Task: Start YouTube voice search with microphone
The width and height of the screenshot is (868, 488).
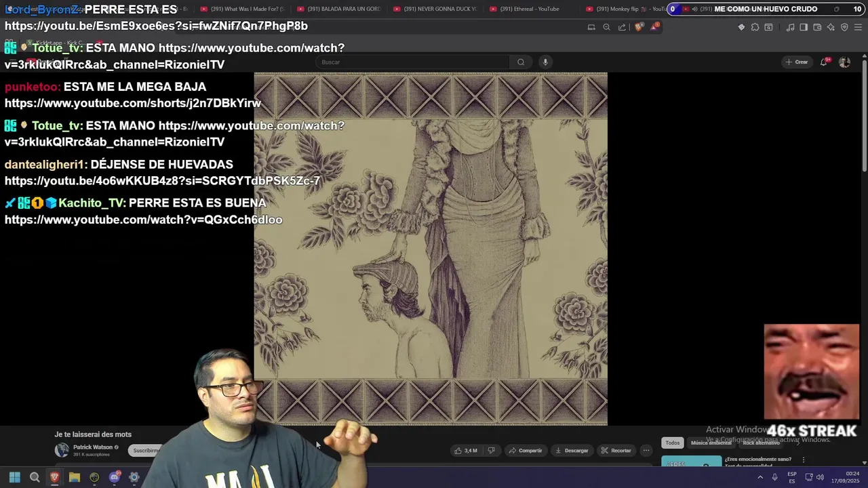Action: [x=545, y=62]
